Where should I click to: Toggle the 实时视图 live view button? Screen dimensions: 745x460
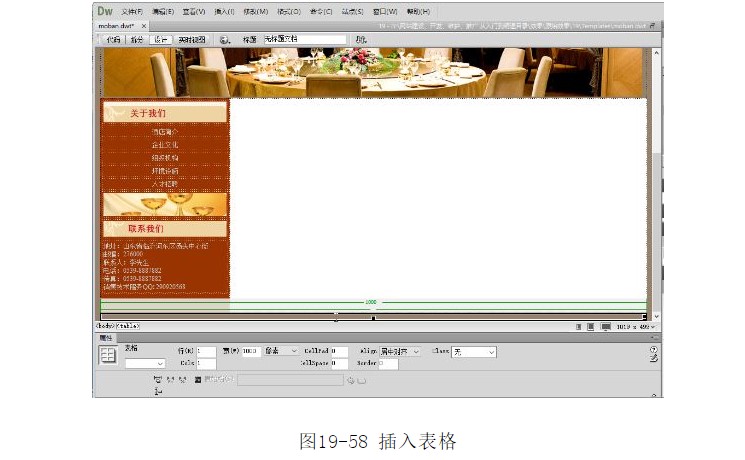coord(192,40)
